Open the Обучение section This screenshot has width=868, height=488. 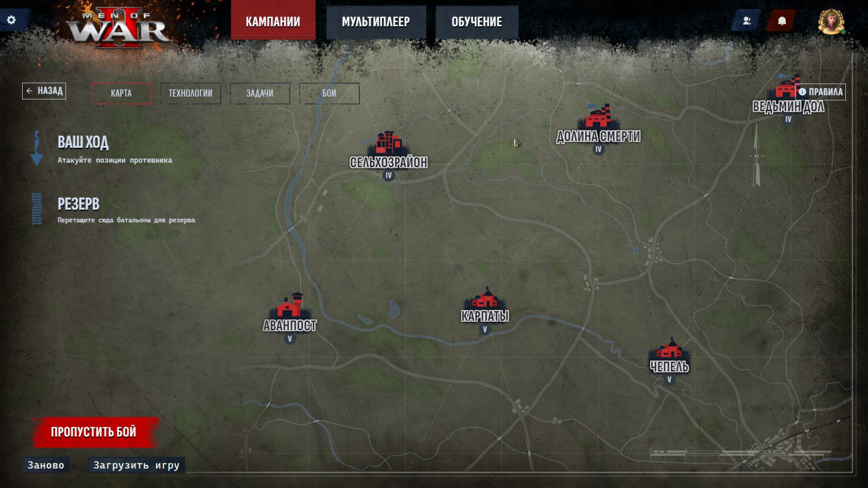pyautogui.click(x=477, y=22)
